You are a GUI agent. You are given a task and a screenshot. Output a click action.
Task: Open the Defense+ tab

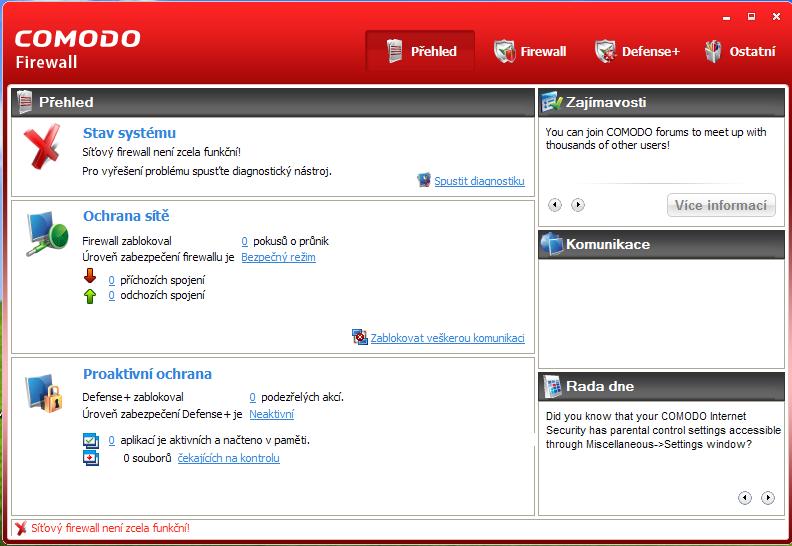click(637, 51)
